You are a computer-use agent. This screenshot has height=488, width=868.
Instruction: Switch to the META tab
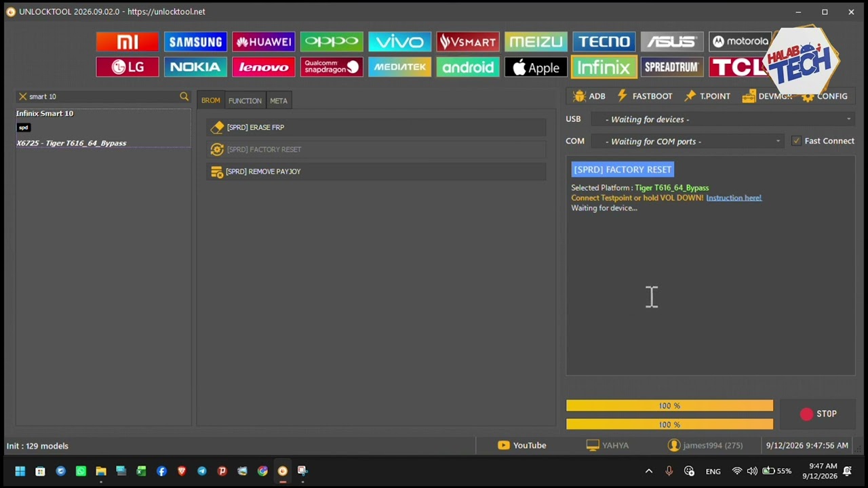pos(279,100)
